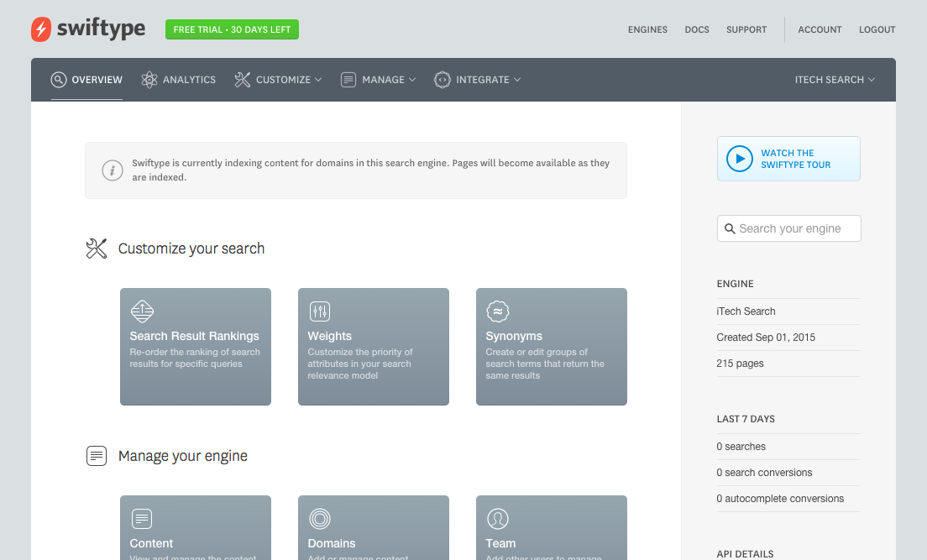Play the Swiftype tour video icon
The height and width of the screenshot is (560, 927).
point(740,159)
